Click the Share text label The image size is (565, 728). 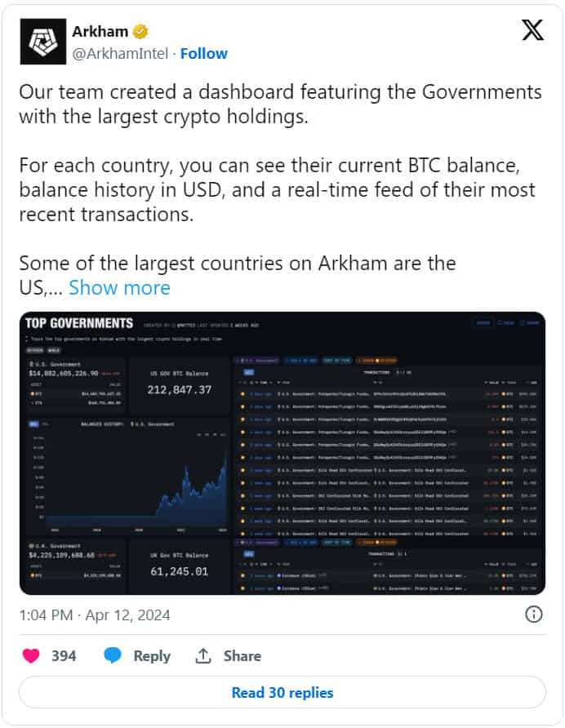(x=242, y=655)
